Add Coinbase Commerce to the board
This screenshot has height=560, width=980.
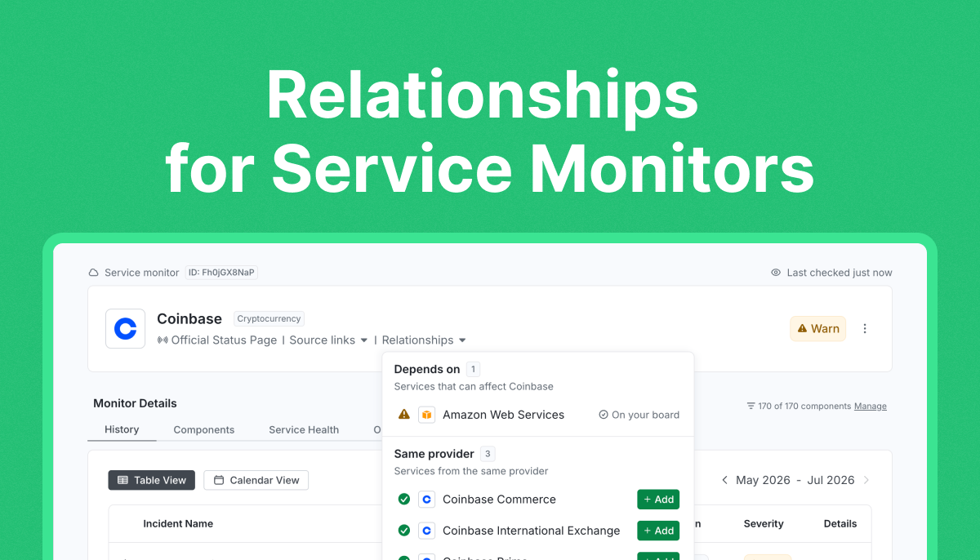[658, 500]
